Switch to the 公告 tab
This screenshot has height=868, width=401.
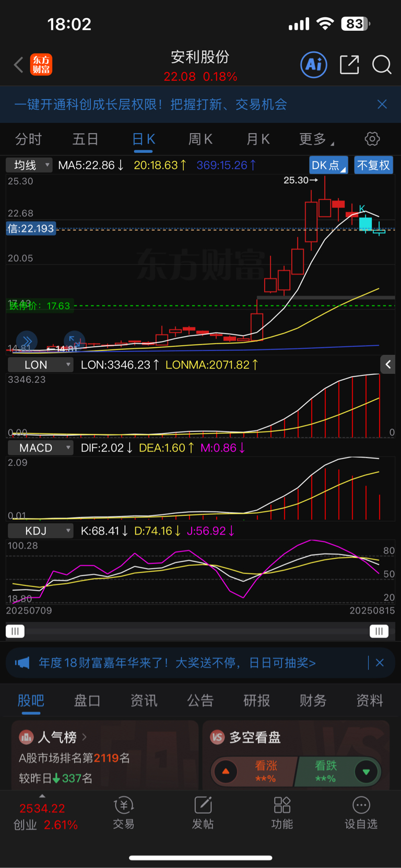pyautogui.click(x=200, y=700)
